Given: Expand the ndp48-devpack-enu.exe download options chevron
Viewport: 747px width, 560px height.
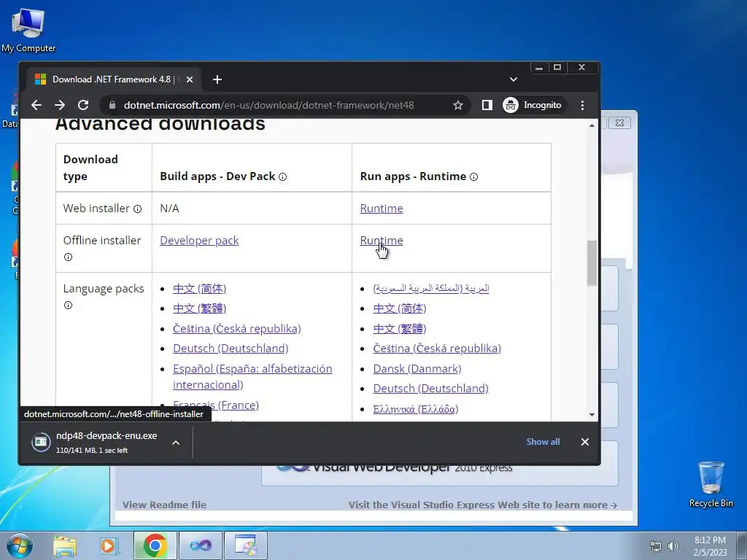Looking at the screenshot, I should tap(176, 443).
